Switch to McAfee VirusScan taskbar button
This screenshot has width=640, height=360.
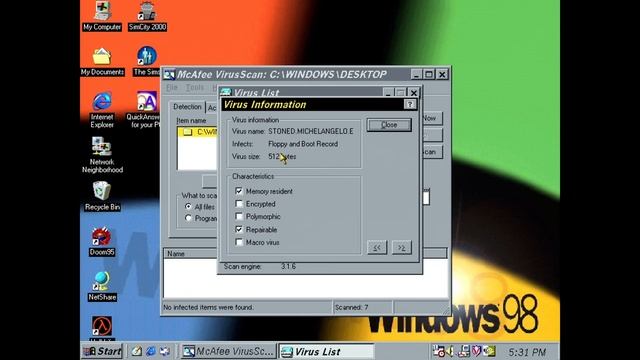pos(228,351)
